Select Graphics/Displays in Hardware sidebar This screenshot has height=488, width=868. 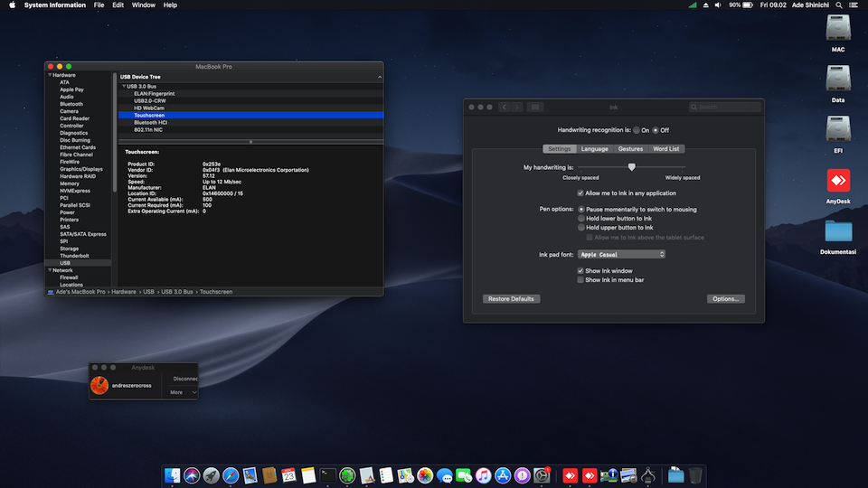[x=81, y=169]
